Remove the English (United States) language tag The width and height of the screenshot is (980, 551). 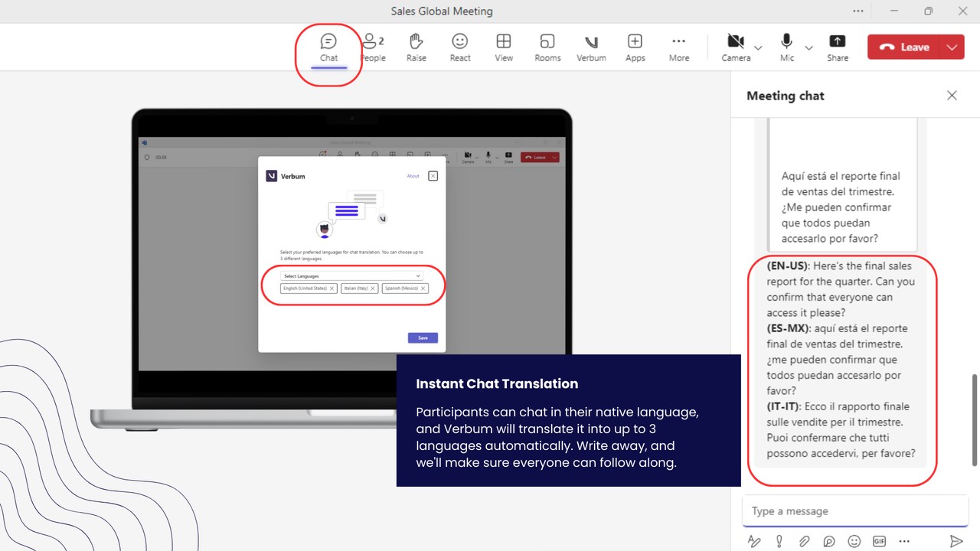point(332,289)
